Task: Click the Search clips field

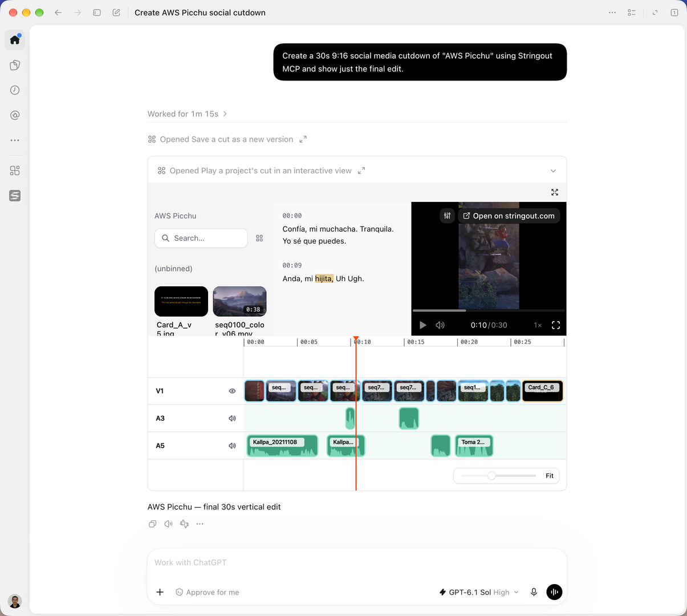Action: click(x=201, y=238)
